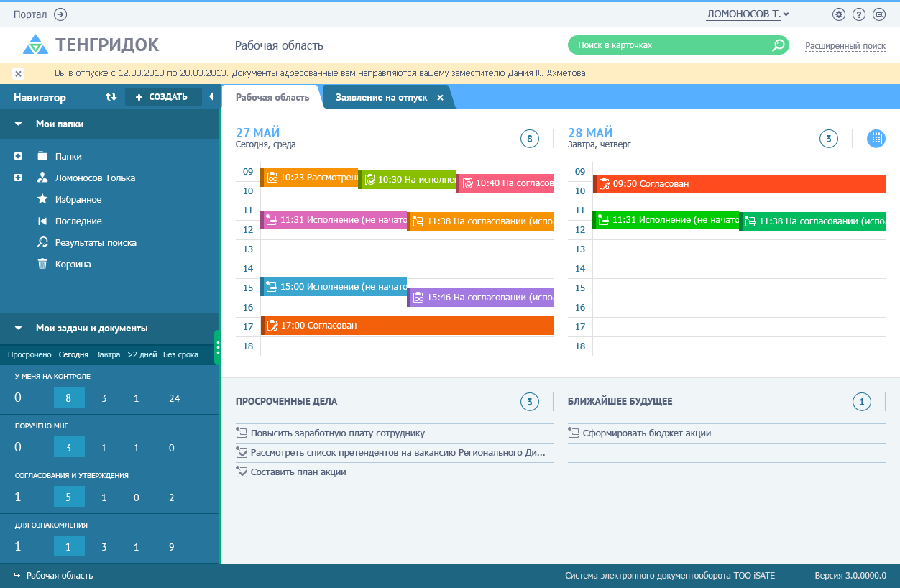The height and width of the screenshot is (588, 900).
Task: Close the Заявление на отпуск tab
Action: (x=440, y=97)
